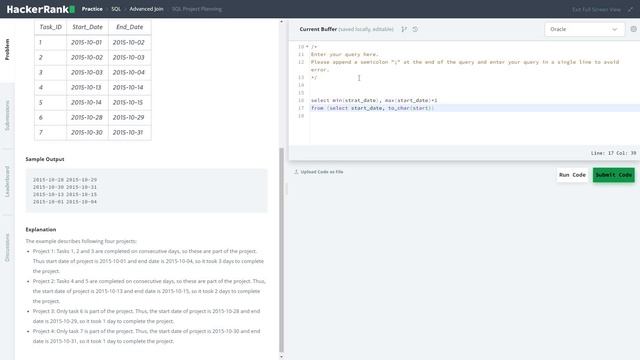The width and height of the screenshot is (640, 360).
Task: Click the panel divider drag handle
Action: tap(286, 189)
